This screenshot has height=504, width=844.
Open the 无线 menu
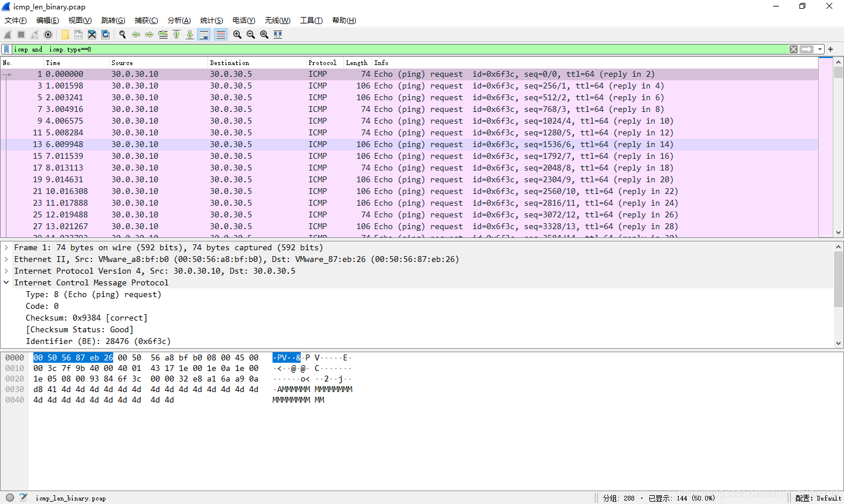277,21
